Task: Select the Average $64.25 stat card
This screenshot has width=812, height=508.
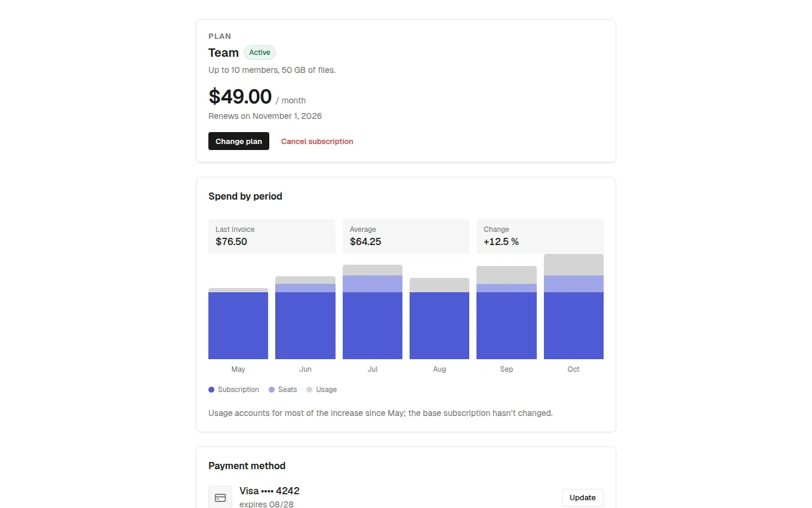Action: [406, 236]
